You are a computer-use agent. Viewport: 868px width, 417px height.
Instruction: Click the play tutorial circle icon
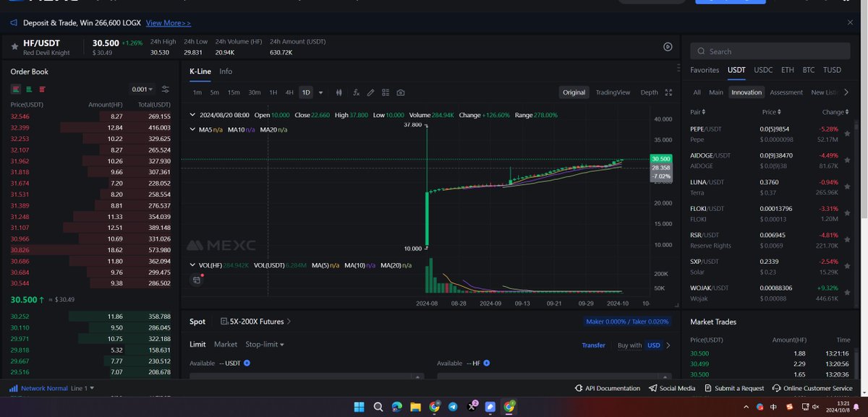(668, 47)
